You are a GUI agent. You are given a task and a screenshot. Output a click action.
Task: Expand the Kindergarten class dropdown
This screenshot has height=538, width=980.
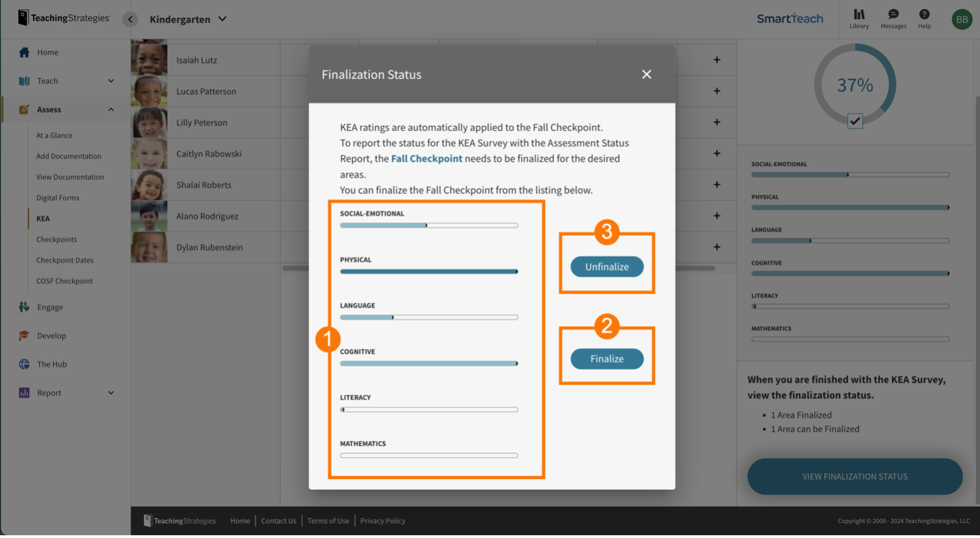point(222,19)
